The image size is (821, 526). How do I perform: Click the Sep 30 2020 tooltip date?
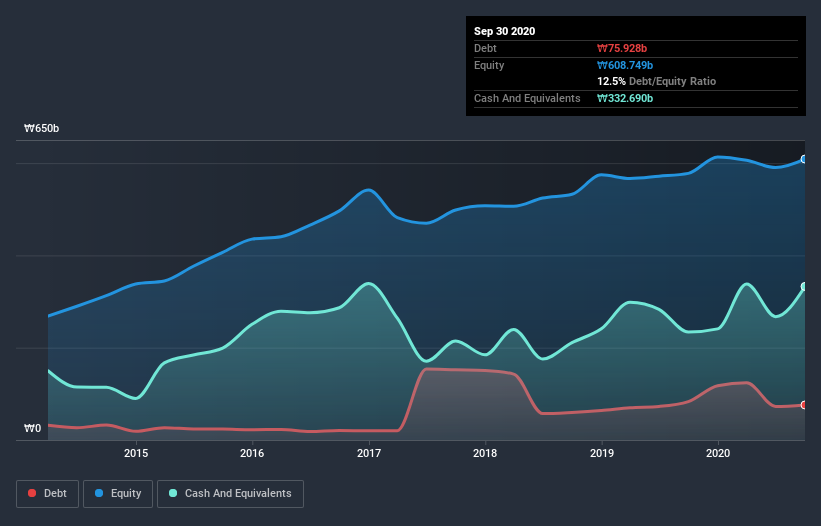click(504, 31)
